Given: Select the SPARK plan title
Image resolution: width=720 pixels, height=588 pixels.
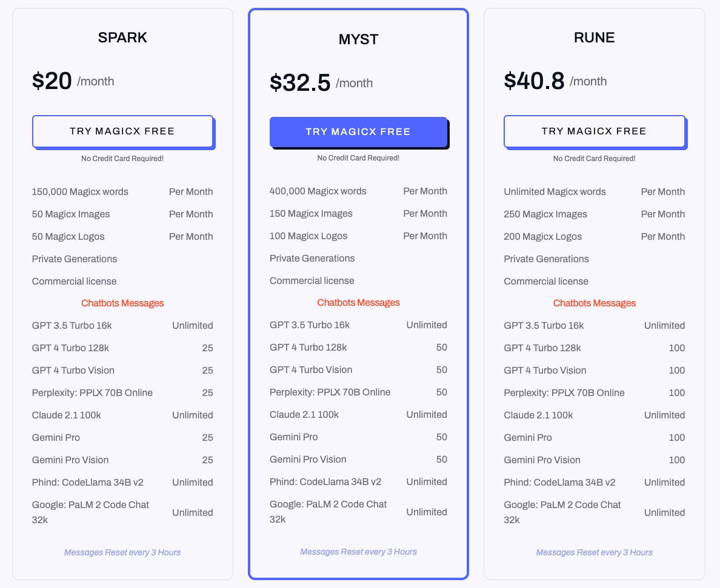Looking at the screenshot, I should click(x=122, y=38).
